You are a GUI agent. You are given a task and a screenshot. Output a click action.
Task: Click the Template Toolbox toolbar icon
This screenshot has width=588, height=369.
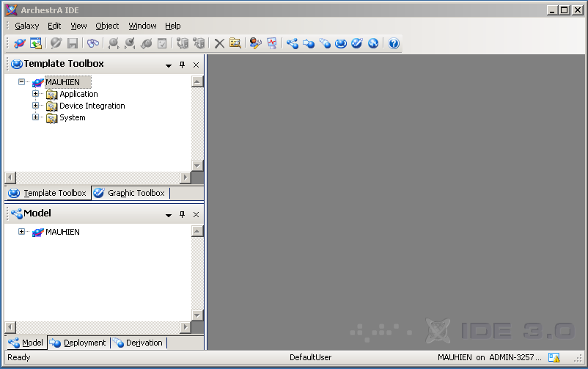pos(341,43)
